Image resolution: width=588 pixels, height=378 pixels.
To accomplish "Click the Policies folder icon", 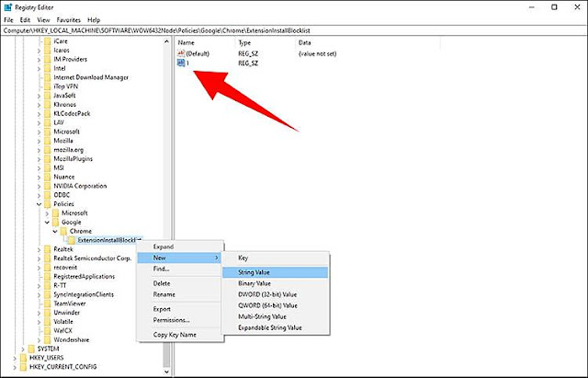I will pos(47,204).
